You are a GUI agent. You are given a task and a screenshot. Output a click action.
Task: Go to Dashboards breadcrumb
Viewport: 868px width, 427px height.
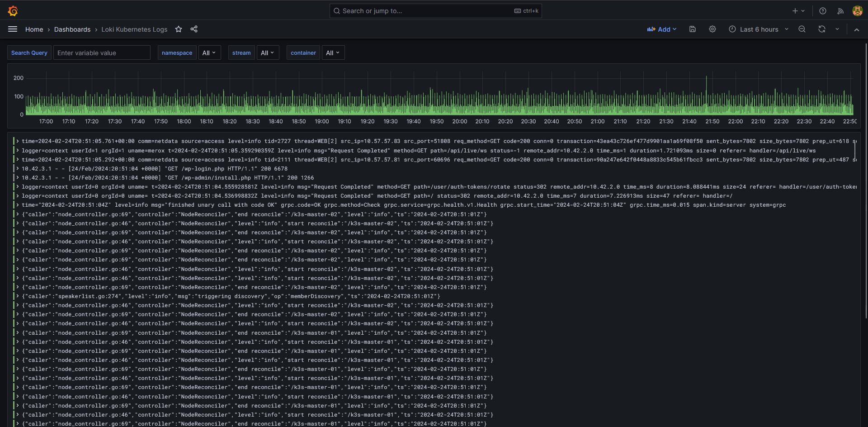coord(72,29)
